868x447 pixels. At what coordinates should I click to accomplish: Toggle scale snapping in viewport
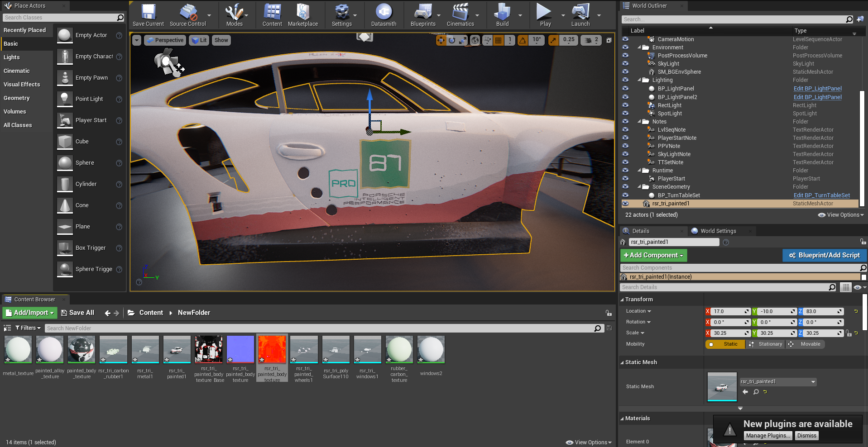pos(553,40)
